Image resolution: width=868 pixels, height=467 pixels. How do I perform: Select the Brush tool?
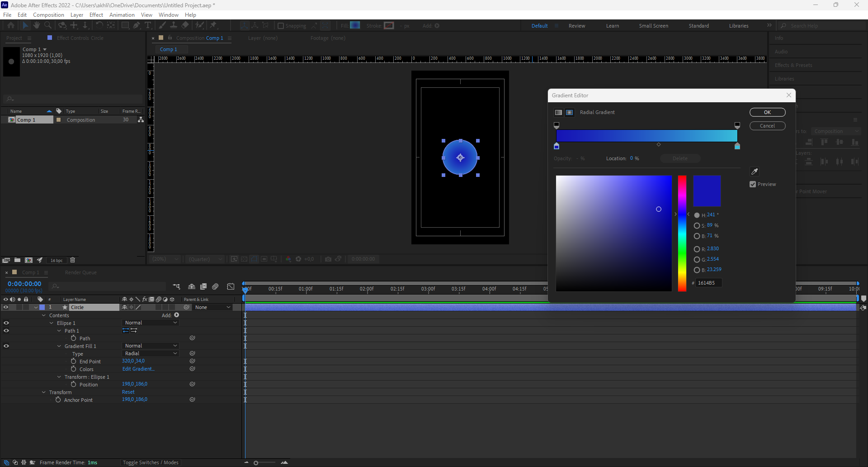pyautogui.click(x=162, y=25)
